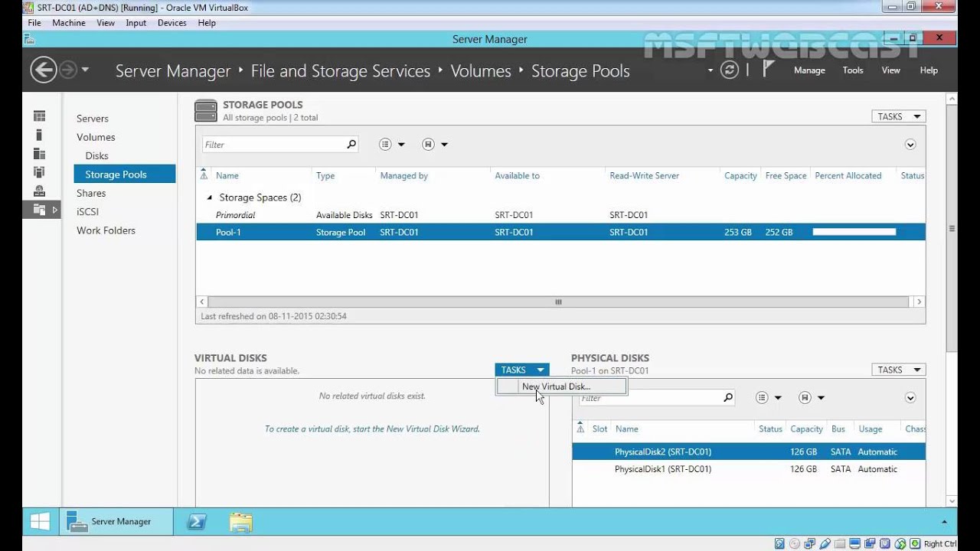Open the Server Manager Help menu
980x551 pixels.
pos(929,70)
